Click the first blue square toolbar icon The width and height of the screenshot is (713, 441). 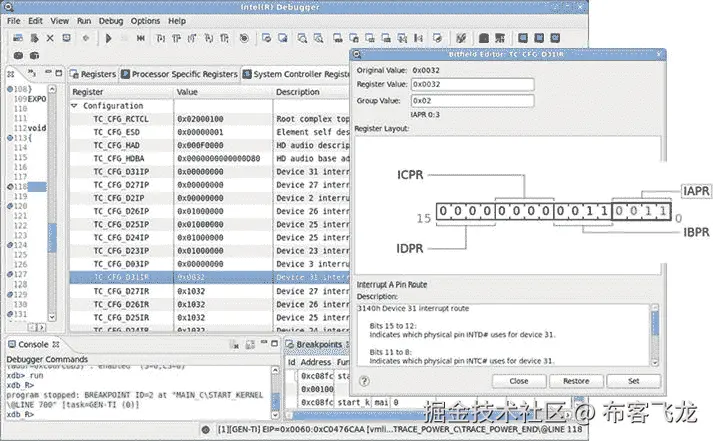click(523, 38)
